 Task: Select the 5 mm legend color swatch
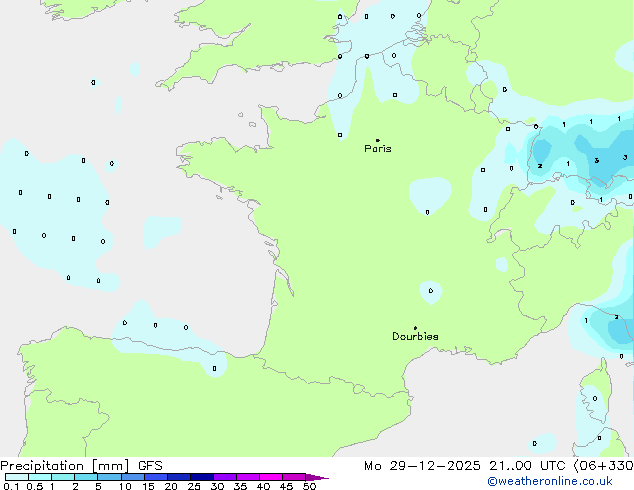[109, 477]
